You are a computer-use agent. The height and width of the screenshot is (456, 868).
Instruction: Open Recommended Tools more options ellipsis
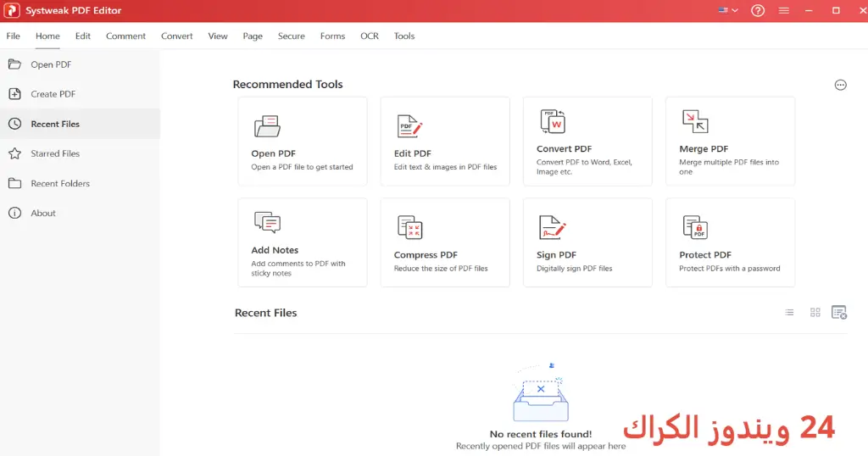(x=840, y=85)
